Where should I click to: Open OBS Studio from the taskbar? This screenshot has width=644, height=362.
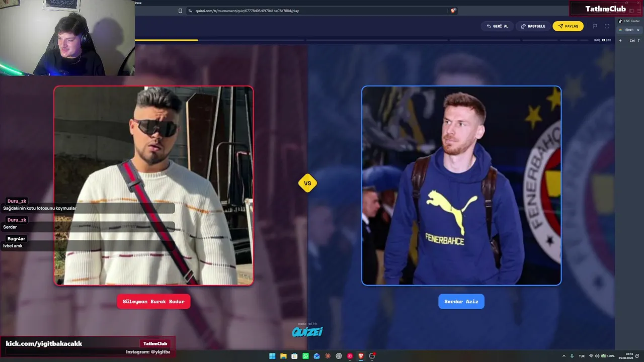(372, 356)
